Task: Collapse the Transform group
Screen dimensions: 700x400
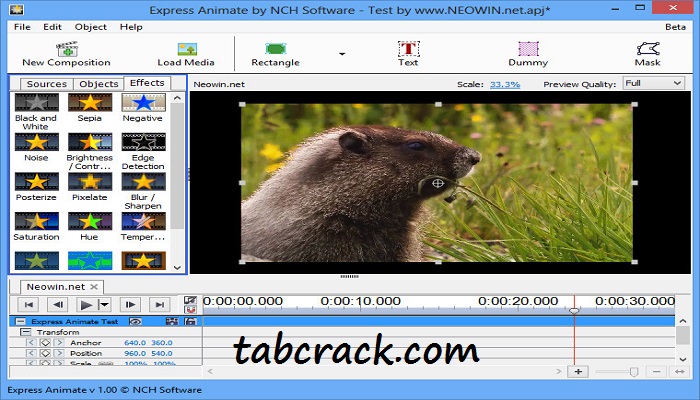Action: coord(26,332)
